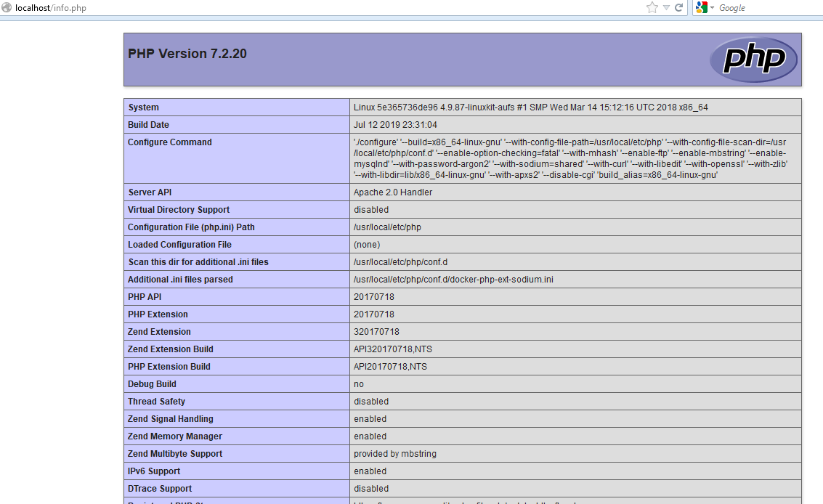Viewport: 823px width, 504px height.
Task: Bookmark this page with the star icon
Action: (x=652, y=7)
